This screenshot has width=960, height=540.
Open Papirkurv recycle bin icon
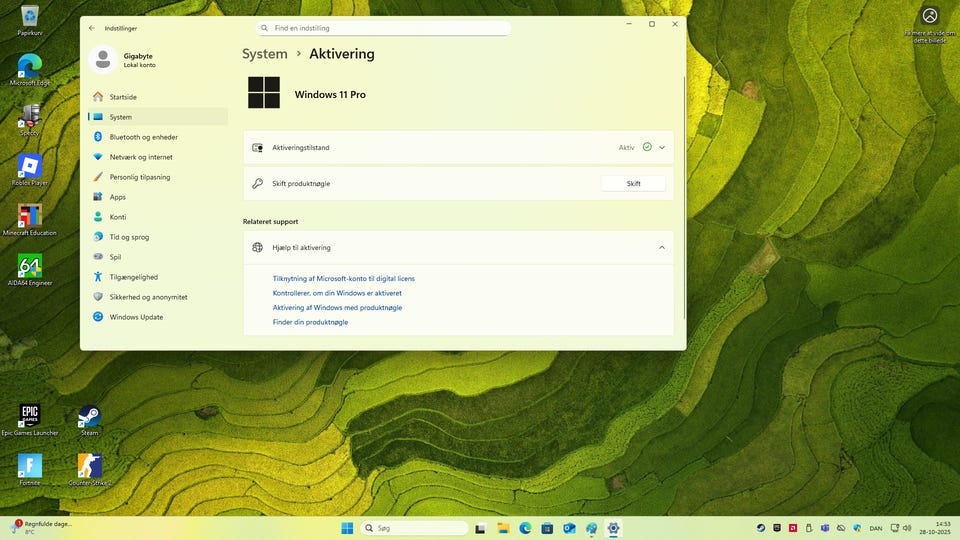coord(30,16)
